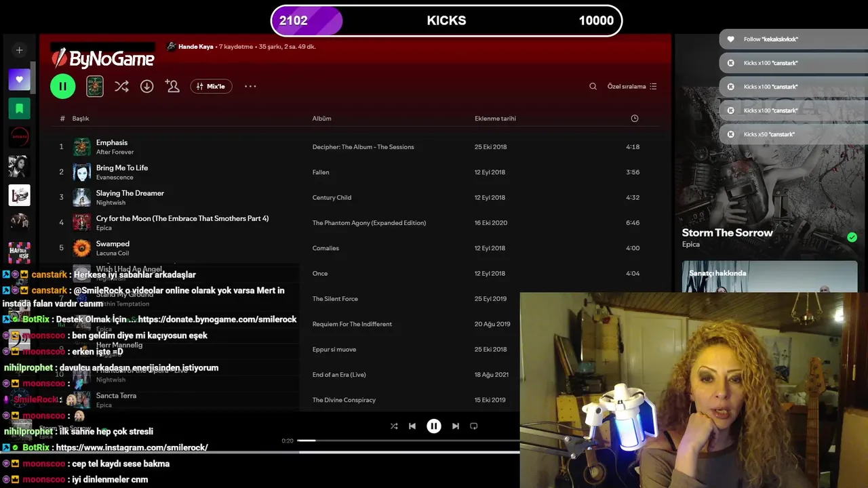Open album The Phantom Agony (Expanded Edition)
The image size is (868, 488).
pyautogui.click(x=369, y=223)
